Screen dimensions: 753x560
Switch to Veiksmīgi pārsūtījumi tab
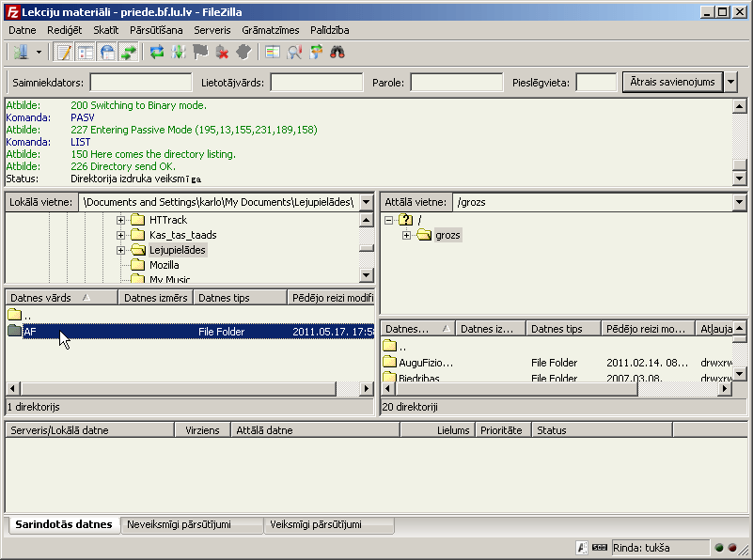(x=329, y=524)
